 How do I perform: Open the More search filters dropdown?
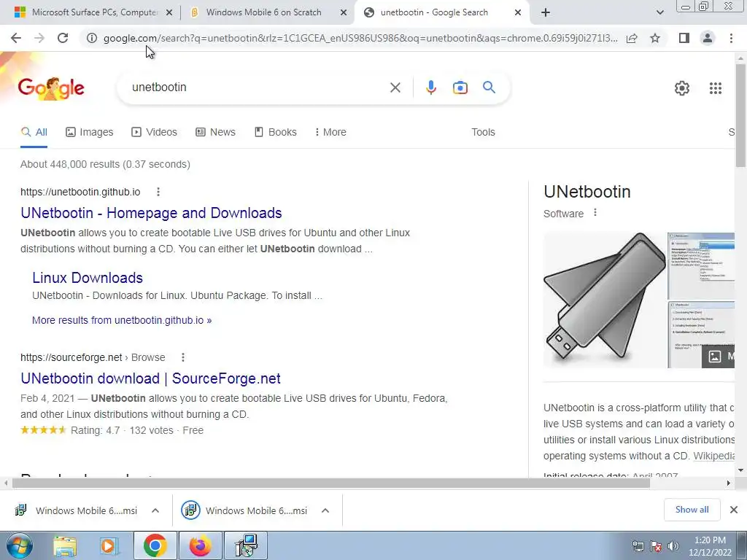pos(330,132)
